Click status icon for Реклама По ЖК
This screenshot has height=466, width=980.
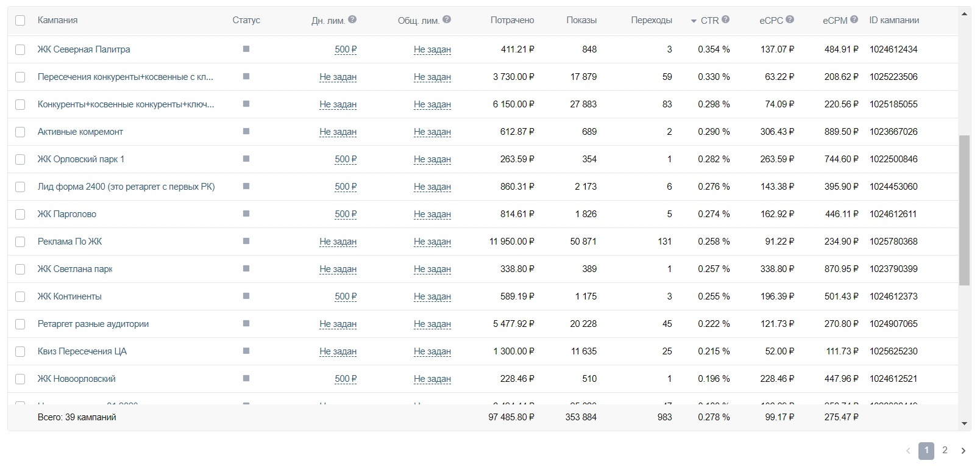click(x=246, y=241)
